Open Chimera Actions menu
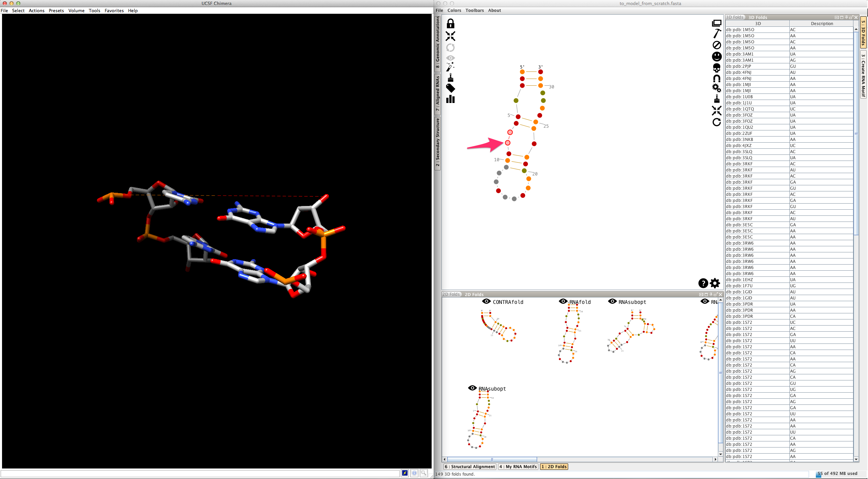This screenshot has width=868, height=479. 37,11
